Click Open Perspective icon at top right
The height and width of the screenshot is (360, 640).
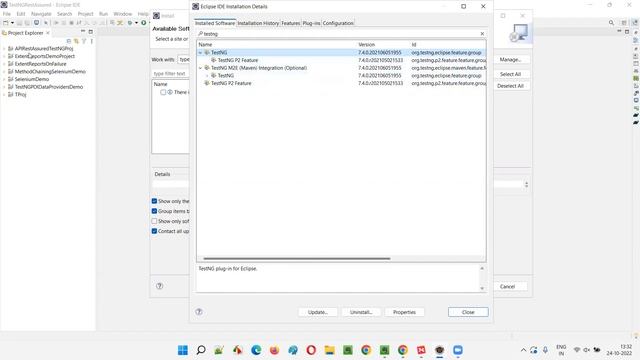click(x=624, y=23)
